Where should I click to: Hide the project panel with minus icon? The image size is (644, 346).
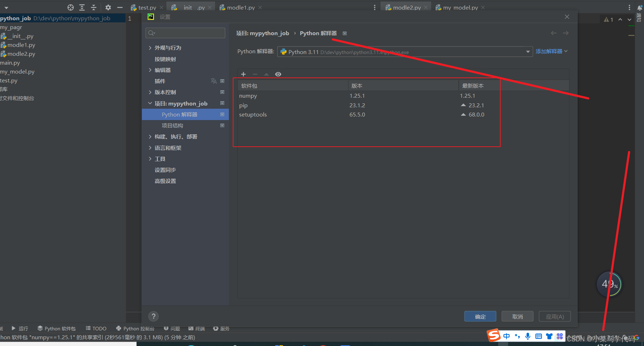coord(120,7)
